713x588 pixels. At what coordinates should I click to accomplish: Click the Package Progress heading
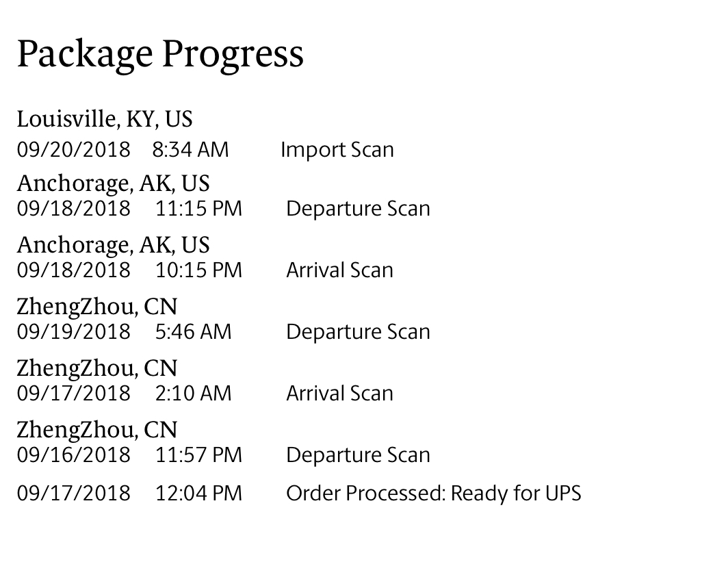160,55
